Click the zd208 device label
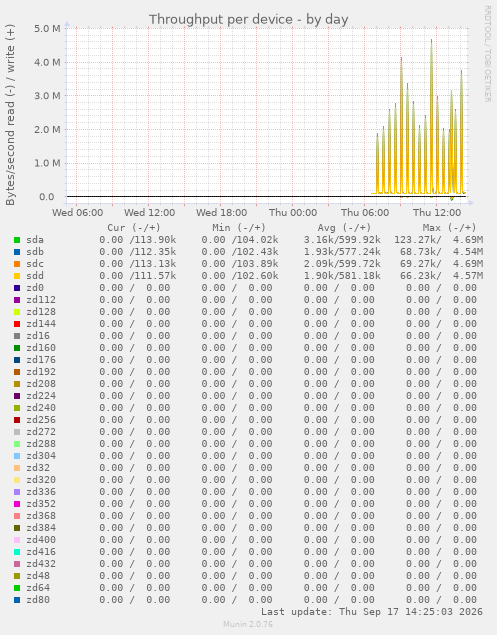 click(x=41, y=384)
